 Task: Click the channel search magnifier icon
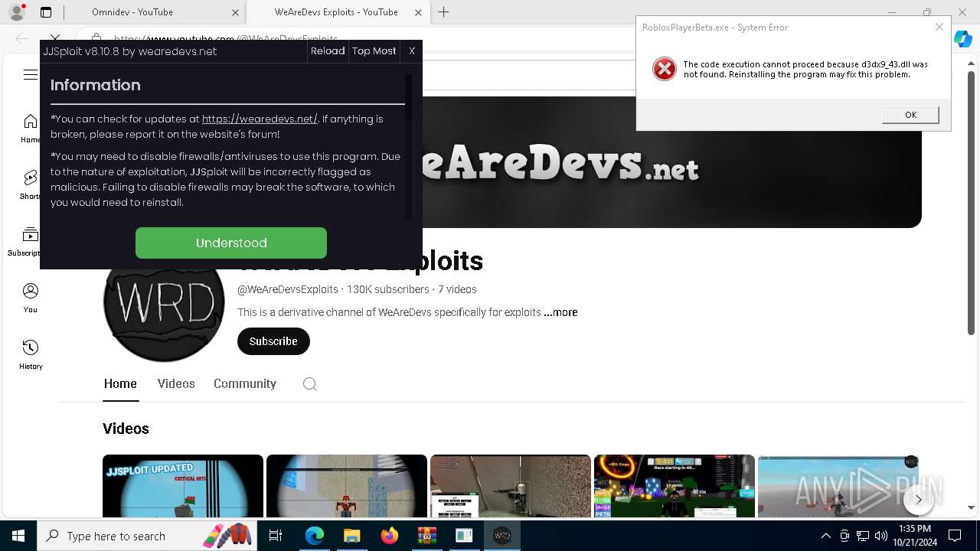tap(310, 384)
